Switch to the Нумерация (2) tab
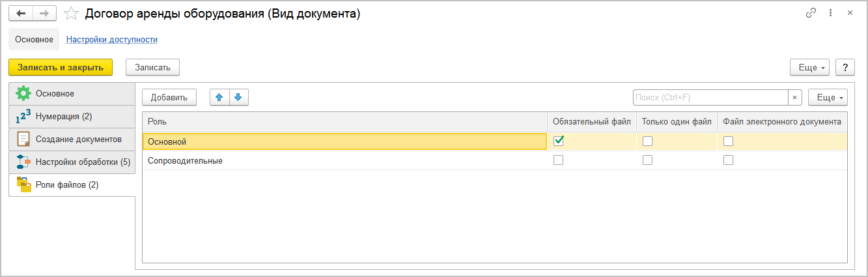Viewport: 868px width, 277px height. (x=64, y=117)
